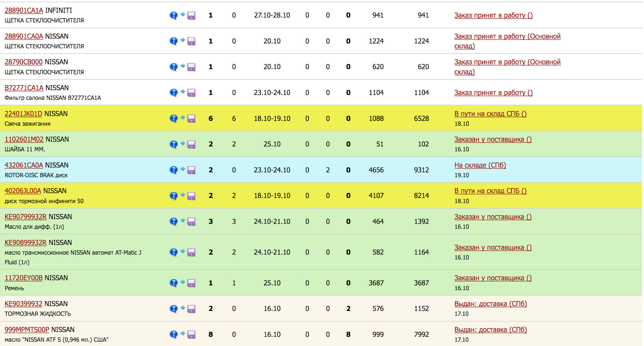Open part number link 28790CB000
The height and width of the screenshot is (346, 644).
(x=23, y=62)
